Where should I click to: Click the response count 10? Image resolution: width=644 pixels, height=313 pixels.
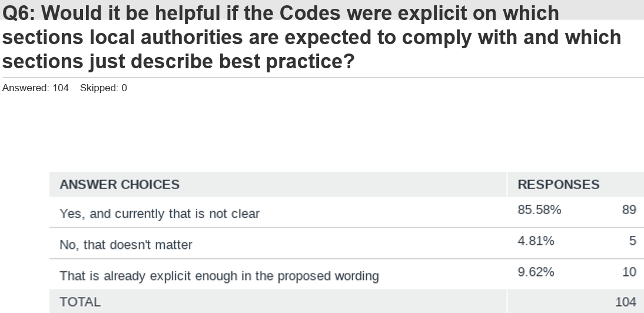[629, 272]
